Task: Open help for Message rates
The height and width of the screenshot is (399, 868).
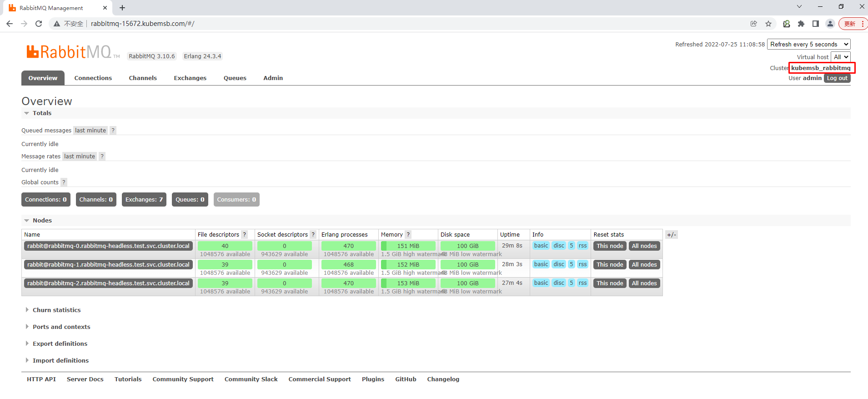Action: [102, 157]
